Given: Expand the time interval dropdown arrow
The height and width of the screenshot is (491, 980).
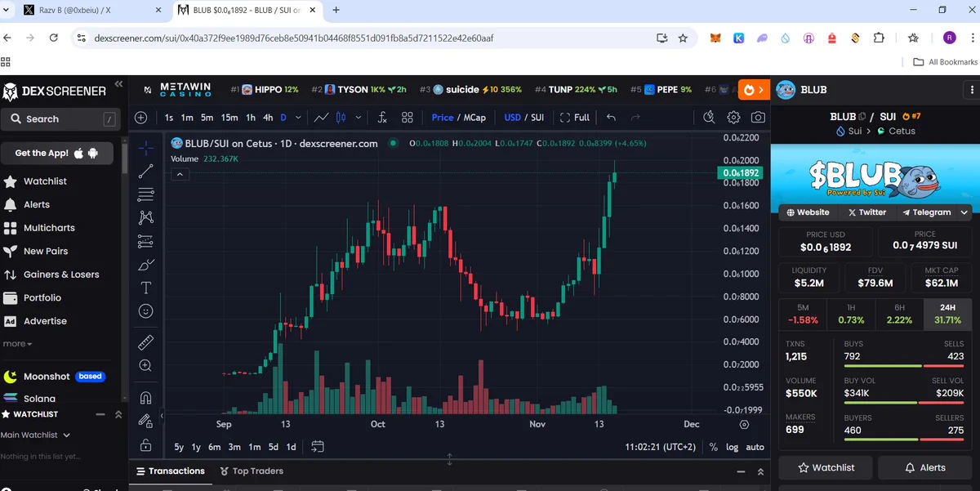Looking at the screenshot, I should [x=298, y=118].
